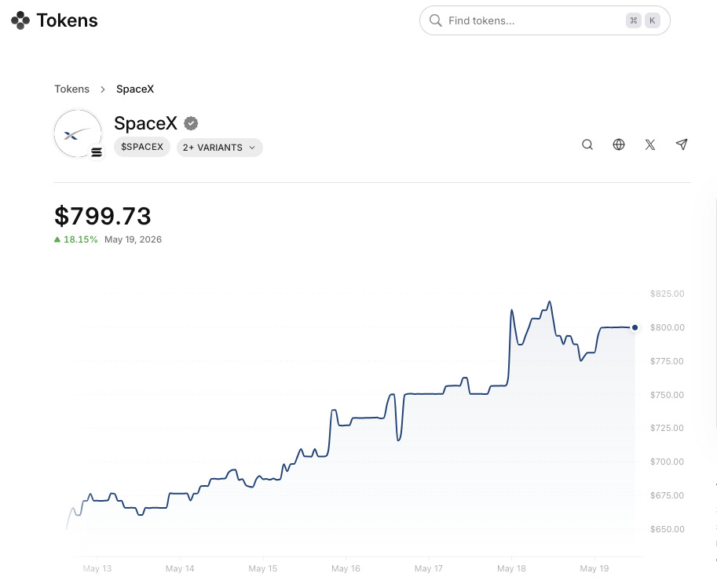717x588 pixels.
Task: Click the chevron in VARIANTS chip
Action: point(252,148)
